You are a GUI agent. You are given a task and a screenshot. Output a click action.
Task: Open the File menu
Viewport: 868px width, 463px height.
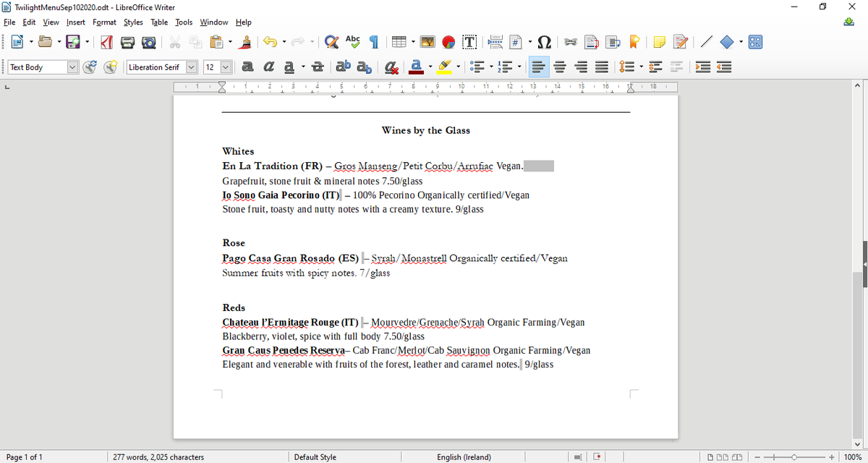9,22
